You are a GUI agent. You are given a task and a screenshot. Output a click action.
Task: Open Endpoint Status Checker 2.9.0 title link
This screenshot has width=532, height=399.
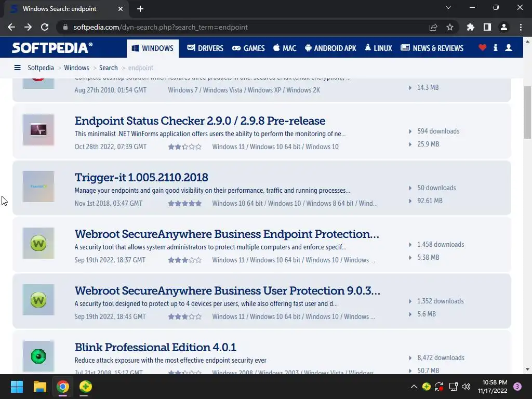pos(200,121)
